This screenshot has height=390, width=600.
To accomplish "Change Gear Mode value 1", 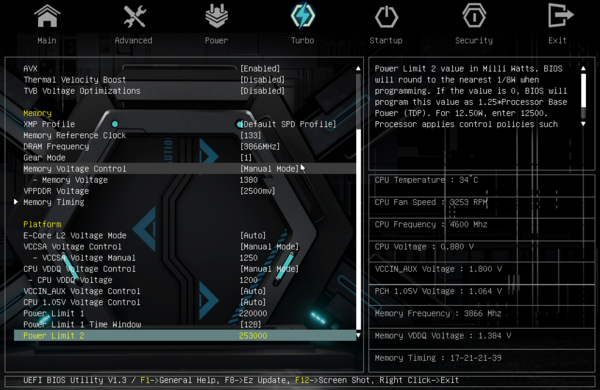I will [x=246, y=157].
